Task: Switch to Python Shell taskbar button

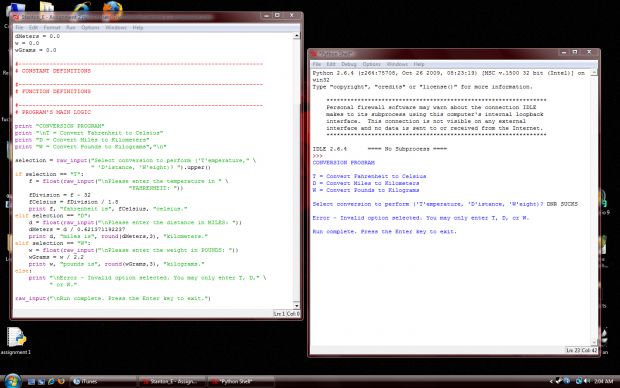Action: pyautogui.click(x=241, y=381)
